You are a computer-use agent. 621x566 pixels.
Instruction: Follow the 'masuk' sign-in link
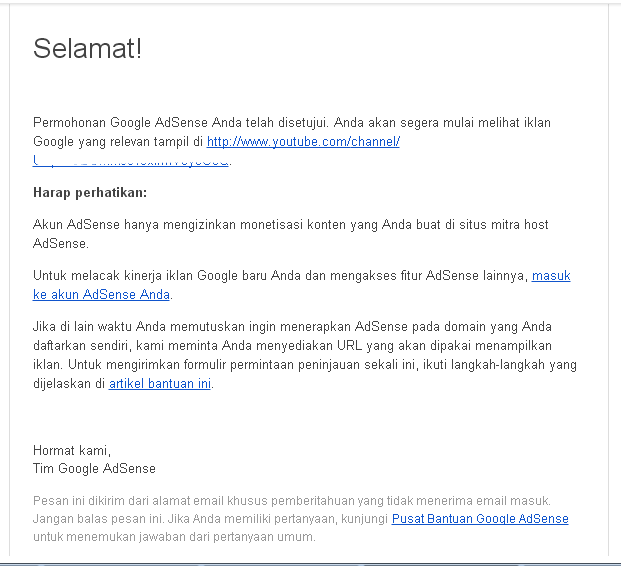click(x=551, y=275)
